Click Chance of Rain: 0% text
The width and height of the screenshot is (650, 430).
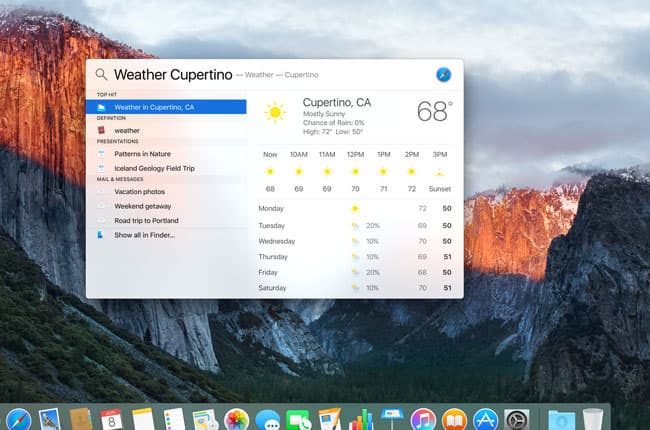pyautogui.click(x=334, y=123)
